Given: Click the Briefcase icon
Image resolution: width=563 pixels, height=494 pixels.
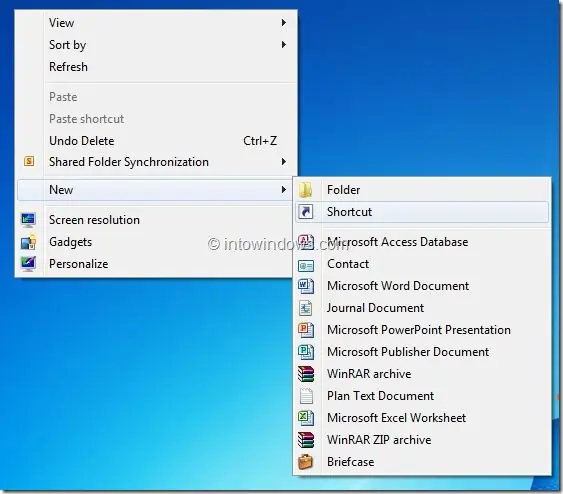Looking at the screenshot, I should click(306, 462).
